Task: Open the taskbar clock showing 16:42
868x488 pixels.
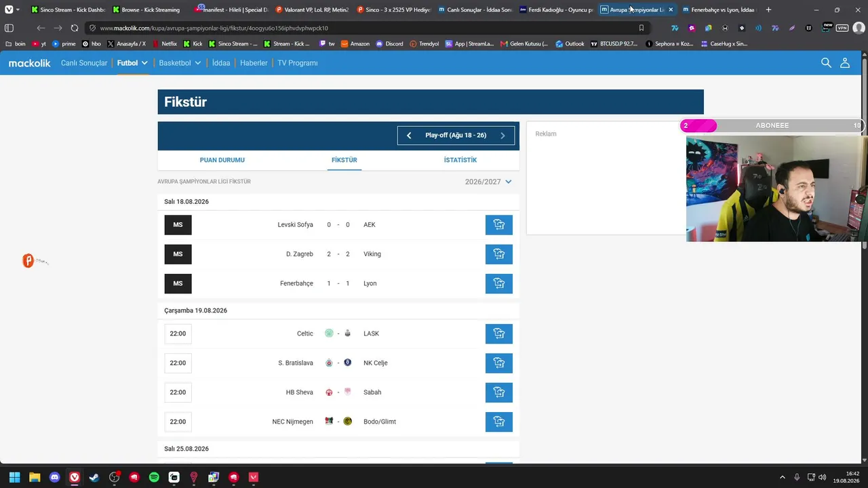Action: coord(847,477)
